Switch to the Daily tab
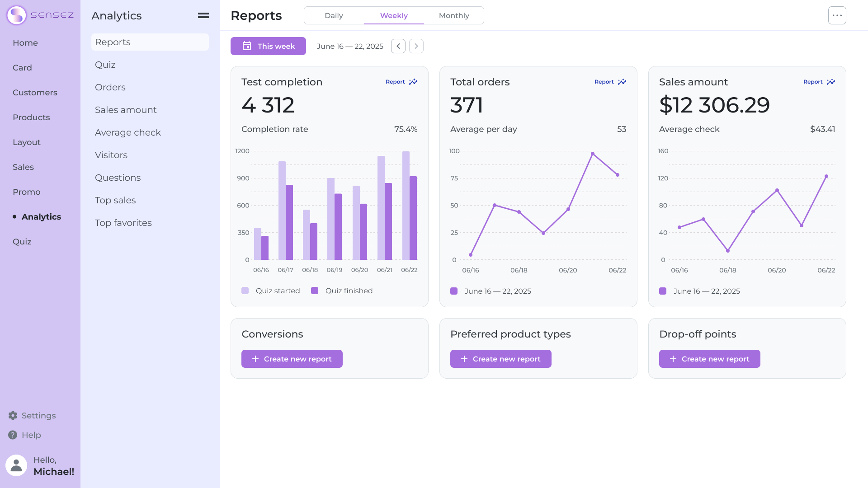 click(334, 15)
